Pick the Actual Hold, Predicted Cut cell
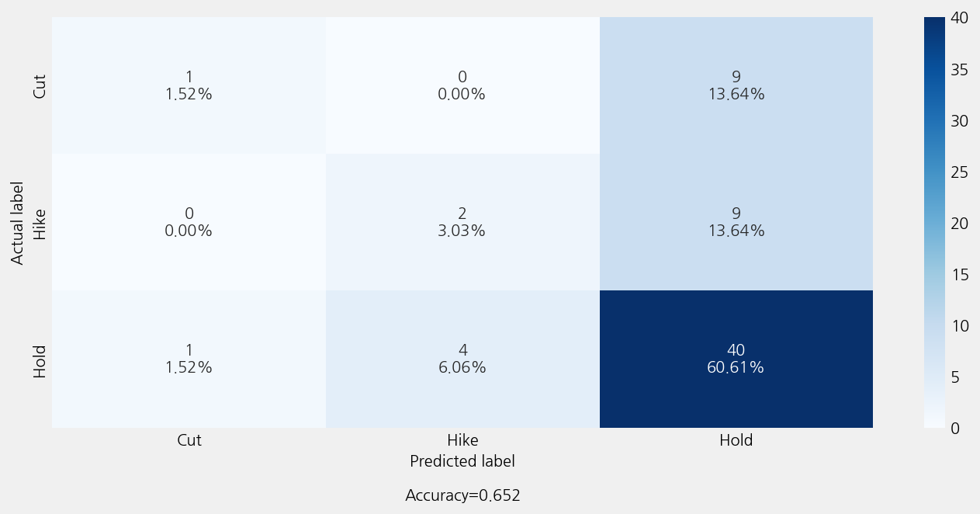980x514 pixels. click(x=189, y=359)
